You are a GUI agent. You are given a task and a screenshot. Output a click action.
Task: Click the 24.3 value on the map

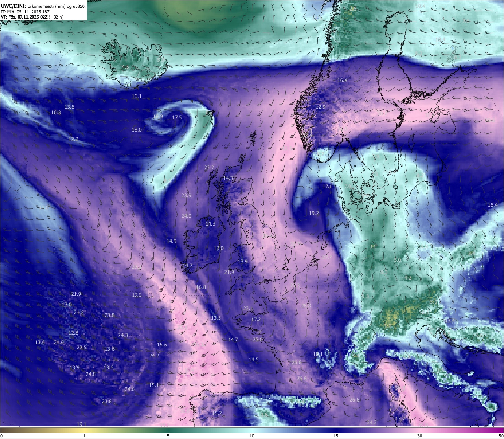pyautogui.click(x=123, y=335)
